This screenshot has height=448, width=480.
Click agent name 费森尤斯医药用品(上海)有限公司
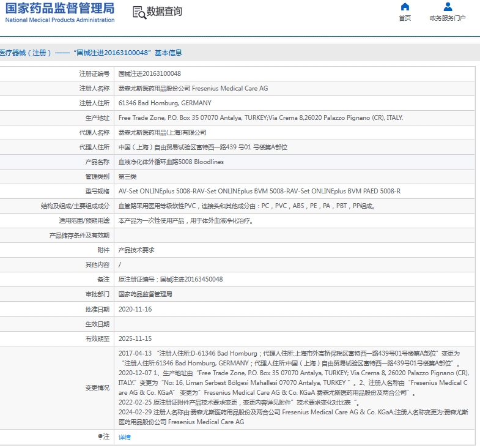point(162,133)
